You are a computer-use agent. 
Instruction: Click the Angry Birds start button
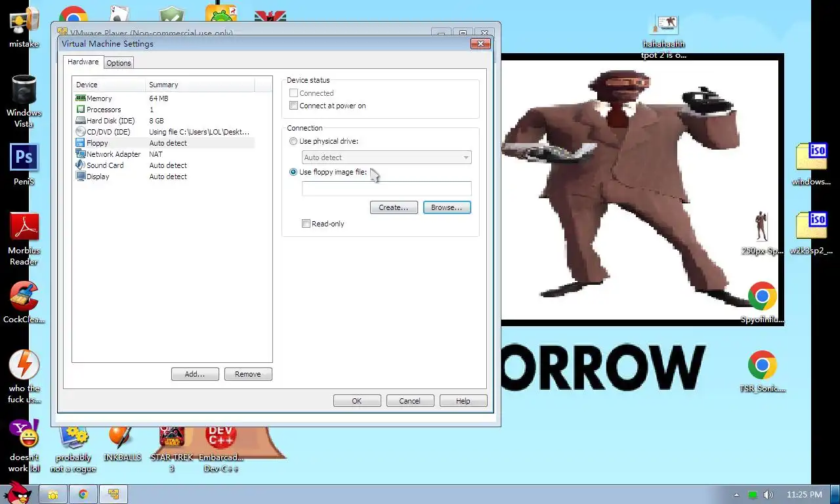16,493
